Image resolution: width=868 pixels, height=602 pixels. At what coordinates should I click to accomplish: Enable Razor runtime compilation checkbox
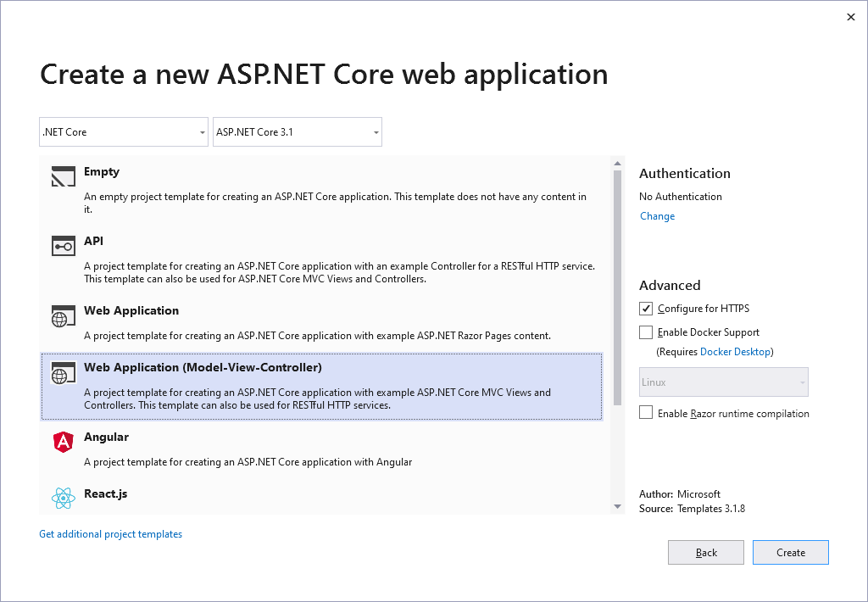[x=646, y=413]
